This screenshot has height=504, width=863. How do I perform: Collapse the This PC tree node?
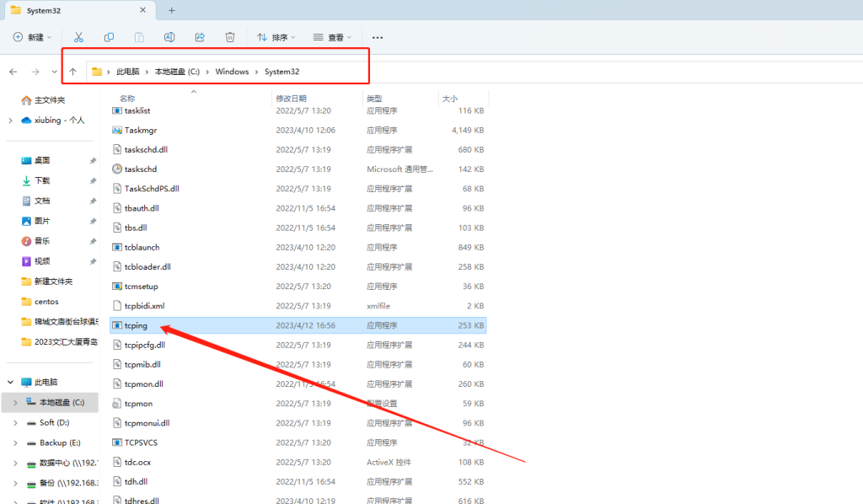[x=10, y=382]
